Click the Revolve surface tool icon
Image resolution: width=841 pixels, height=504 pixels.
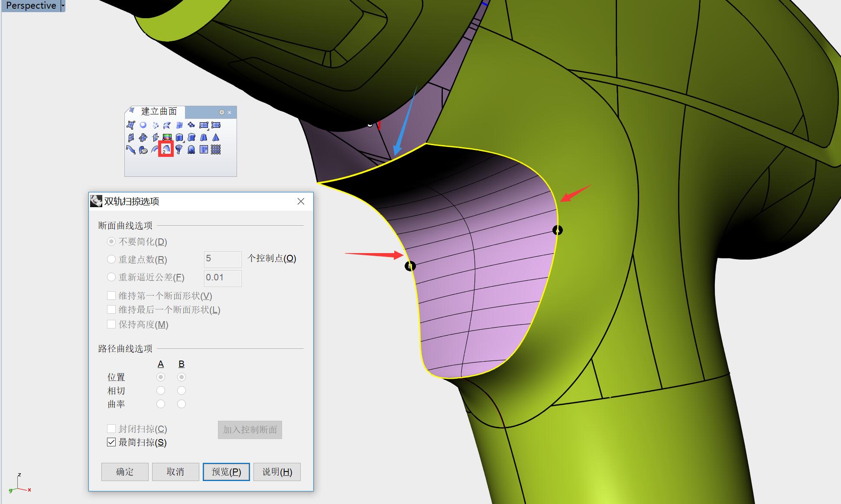(x=179, y=150)
